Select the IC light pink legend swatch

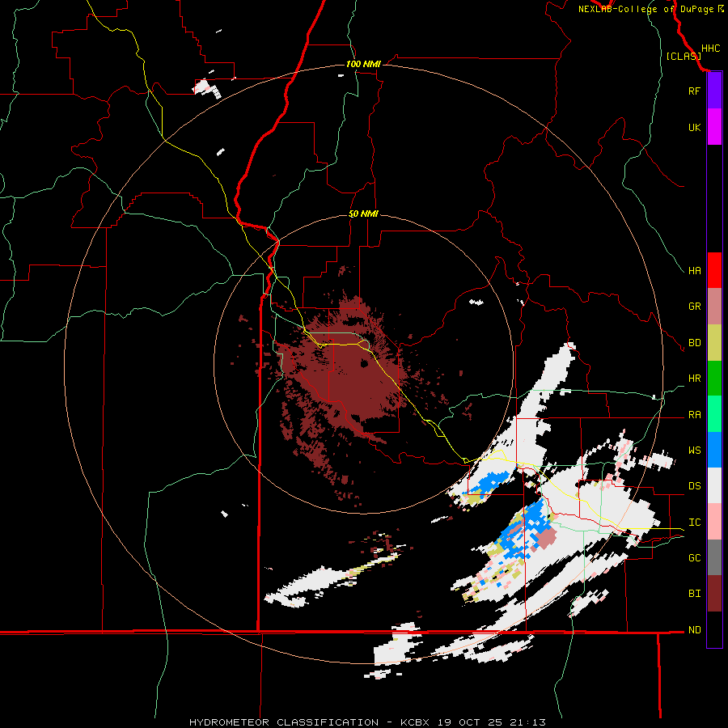pos(714,522)
